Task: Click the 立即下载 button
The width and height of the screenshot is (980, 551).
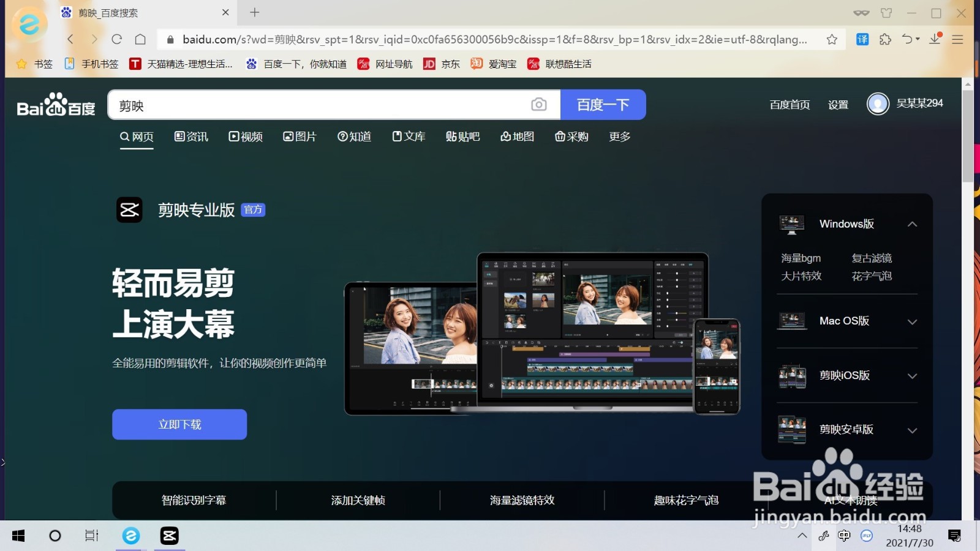Action: [179, 424]
